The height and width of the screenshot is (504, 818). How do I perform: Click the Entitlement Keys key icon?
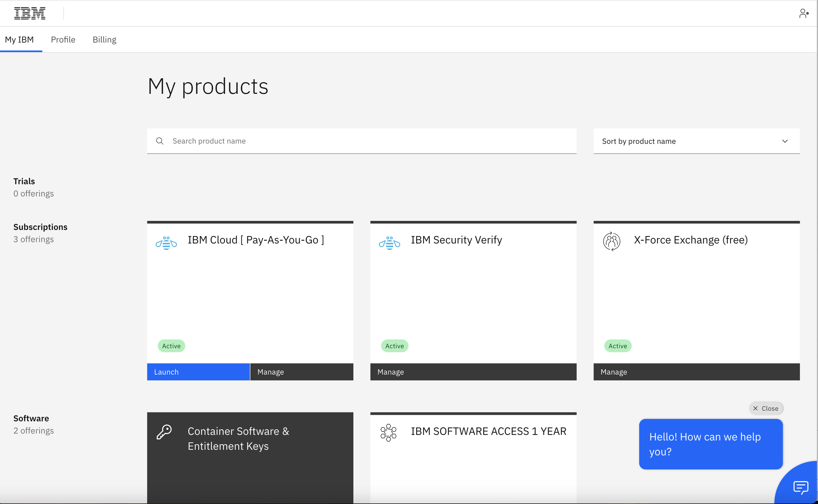coord(164,432)
